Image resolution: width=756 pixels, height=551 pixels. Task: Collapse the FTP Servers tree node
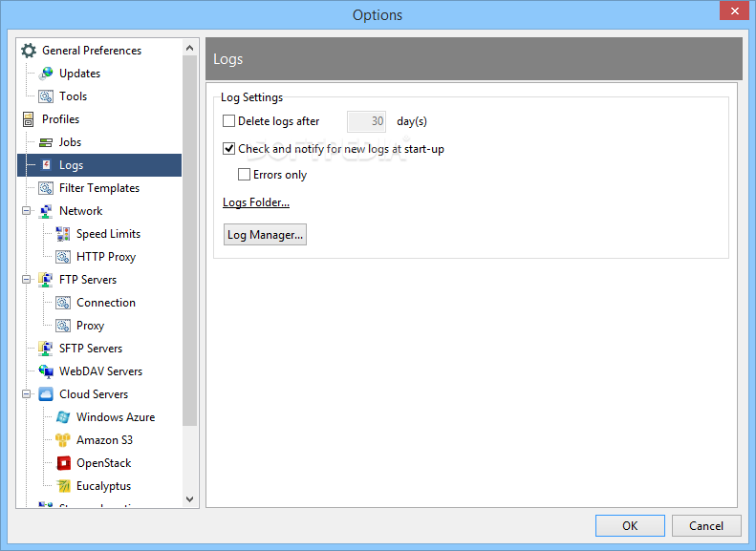(27, 280)
